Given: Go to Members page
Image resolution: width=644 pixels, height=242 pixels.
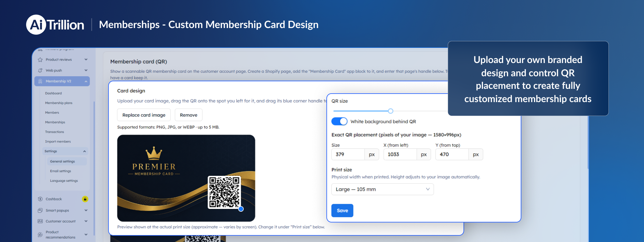Looking at the screenshot, I should (52, 112).
